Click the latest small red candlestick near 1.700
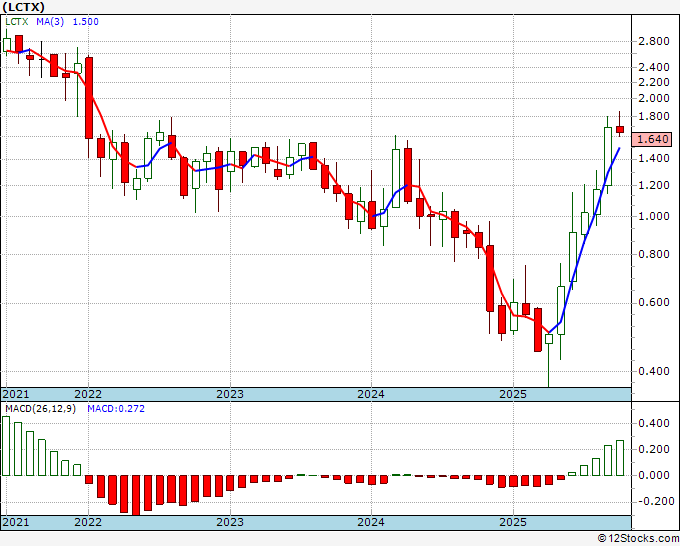 (620, 129)
